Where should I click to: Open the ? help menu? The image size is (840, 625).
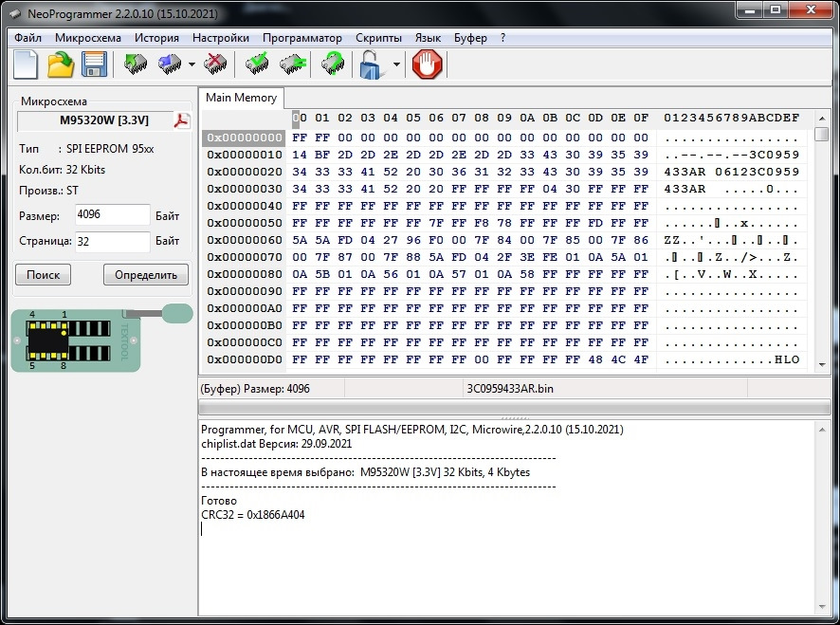click(x=502, y=38)
